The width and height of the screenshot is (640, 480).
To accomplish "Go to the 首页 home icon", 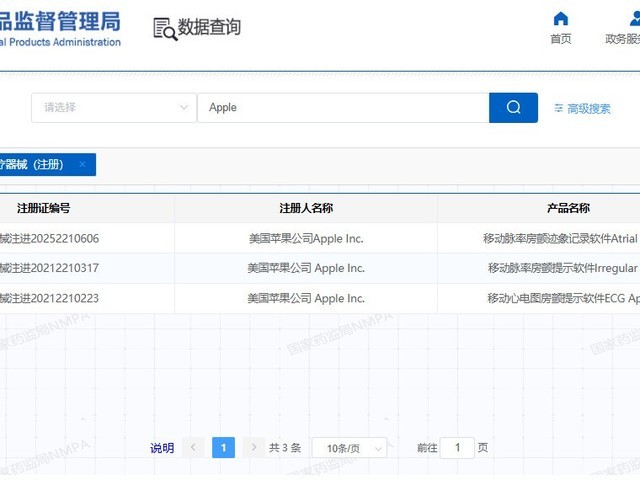I will click(561, 19).
